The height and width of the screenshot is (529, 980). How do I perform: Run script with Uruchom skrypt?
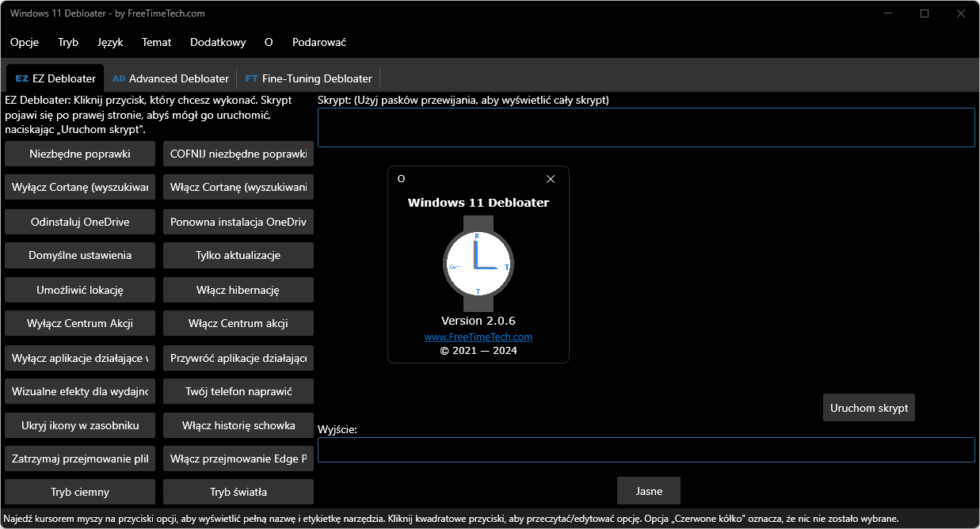point(869,408)
